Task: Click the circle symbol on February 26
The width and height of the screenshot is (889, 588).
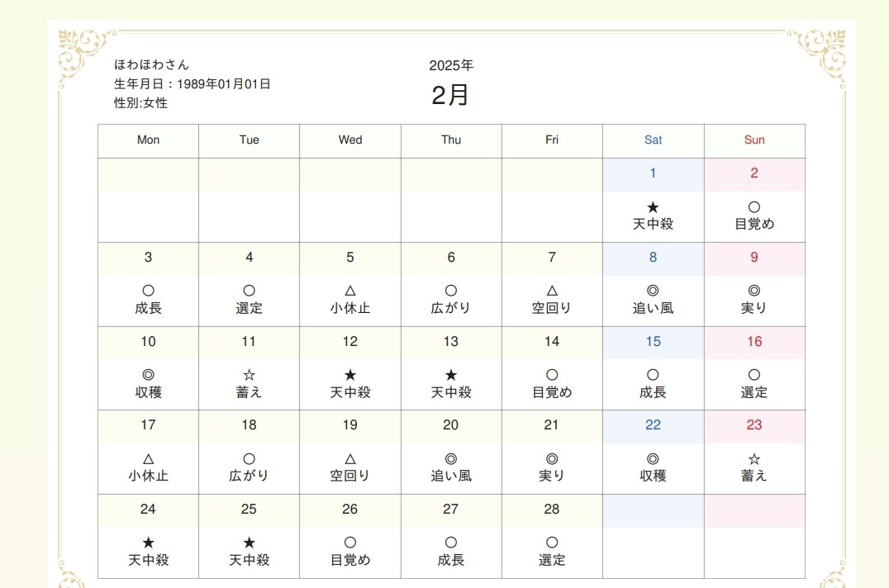Action: pos(350,543)
